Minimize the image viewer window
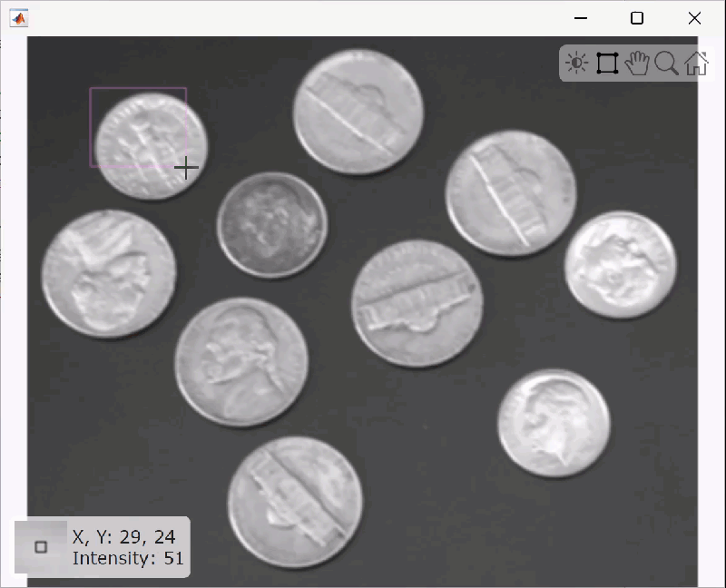726x588 pixels. (x=581, y=18)
